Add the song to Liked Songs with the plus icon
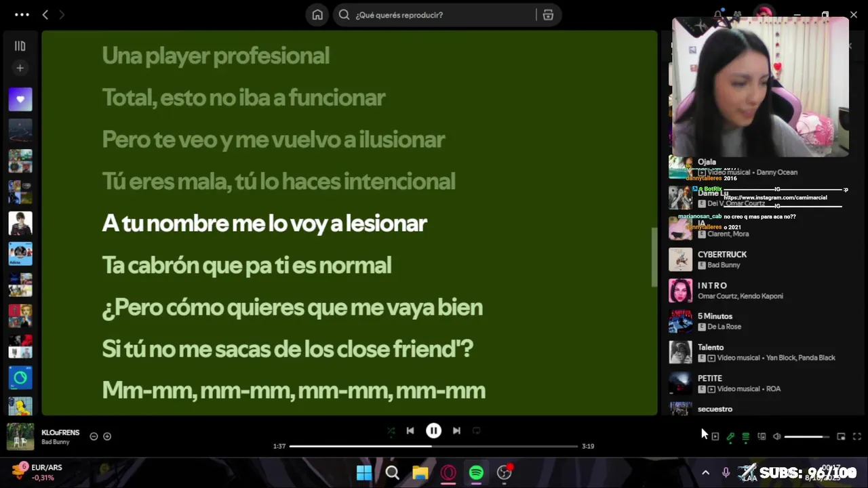This screenshot has width=868, height=488. click(107, 436)
